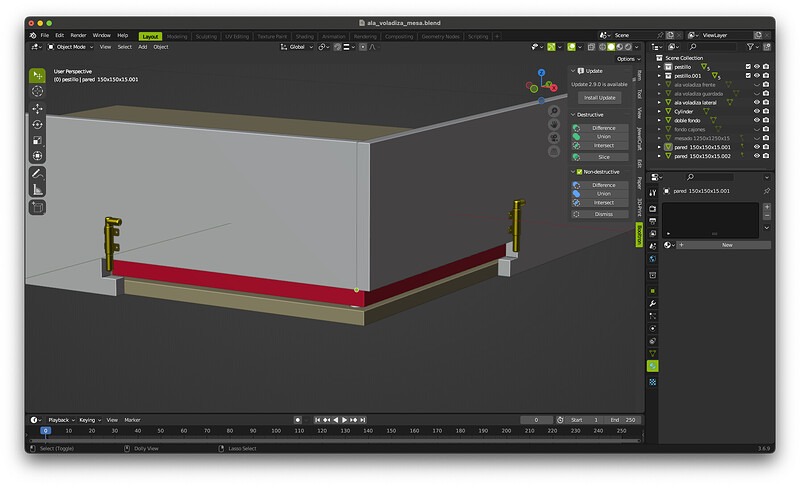Select the Add Cube tool

[x=37, y=208]
